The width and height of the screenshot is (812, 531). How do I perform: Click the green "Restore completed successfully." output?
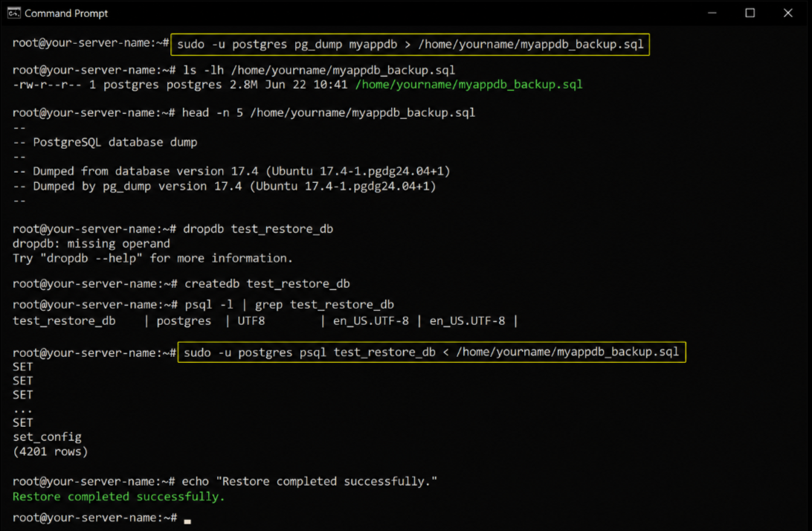[x=118, y=497]
